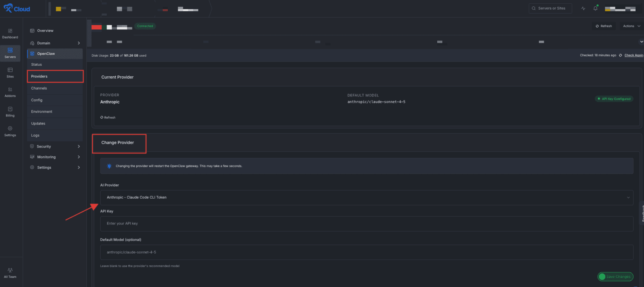644x287 pixels.
Task: Click the activity monitor icon in top bar
Action: point(583,8)
